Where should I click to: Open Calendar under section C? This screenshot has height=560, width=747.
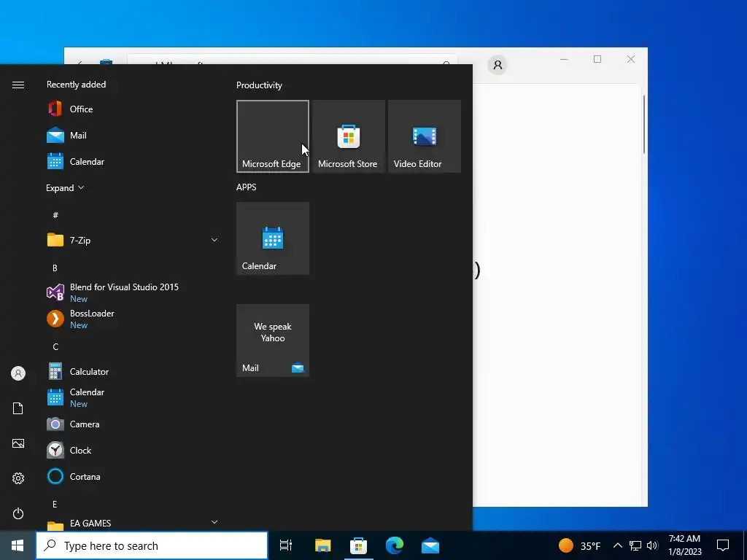point(133,397)
